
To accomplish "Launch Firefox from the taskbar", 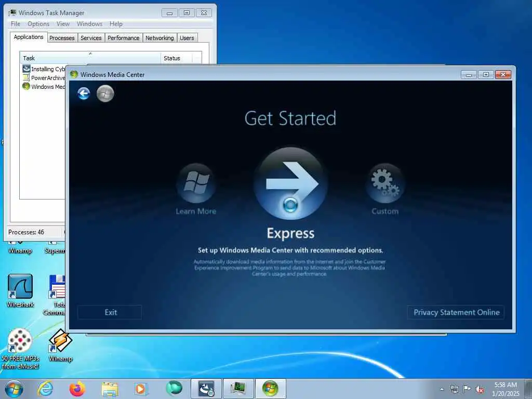I will (77, 389).
